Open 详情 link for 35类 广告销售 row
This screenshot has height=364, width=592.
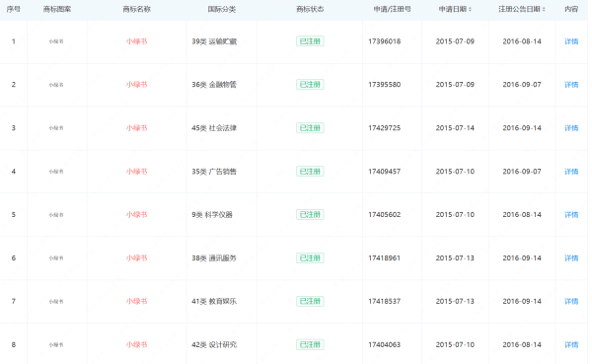click(x=571, y=172)
